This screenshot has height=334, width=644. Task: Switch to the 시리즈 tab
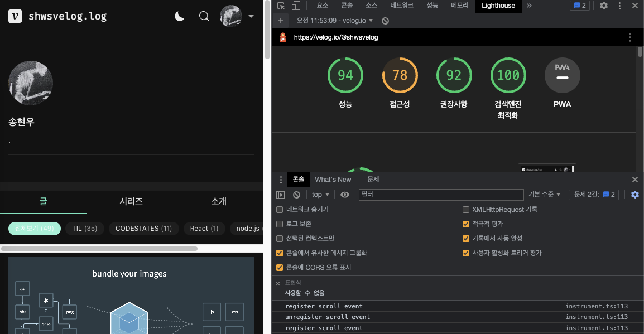tap(131, 201)
